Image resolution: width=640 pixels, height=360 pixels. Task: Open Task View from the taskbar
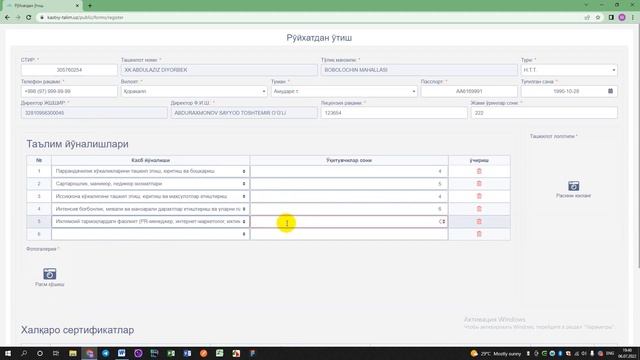click(x=56, y=353)
